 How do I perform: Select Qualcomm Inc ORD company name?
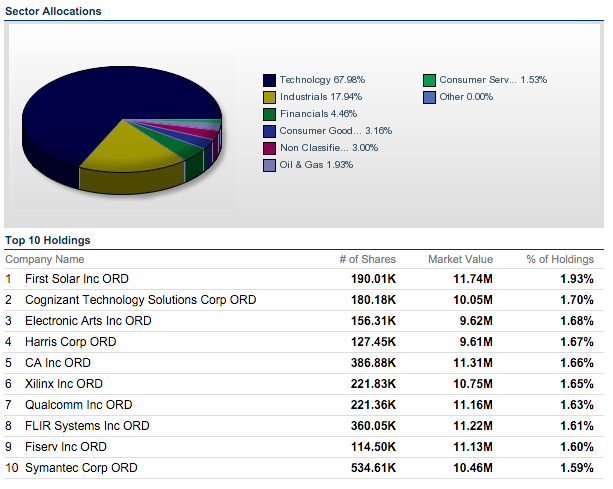pos(78,405)
